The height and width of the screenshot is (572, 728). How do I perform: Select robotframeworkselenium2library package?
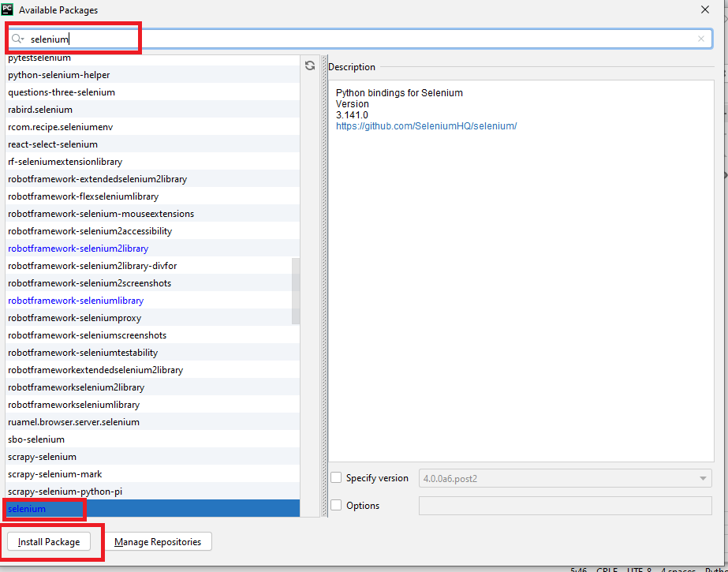tap(153, 387)
